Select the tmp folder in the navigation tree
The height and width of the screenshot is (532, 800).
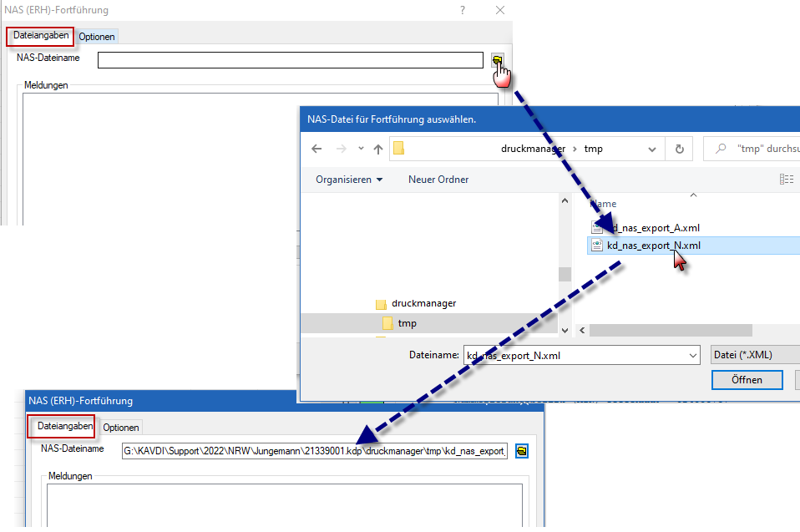[407, 323]
